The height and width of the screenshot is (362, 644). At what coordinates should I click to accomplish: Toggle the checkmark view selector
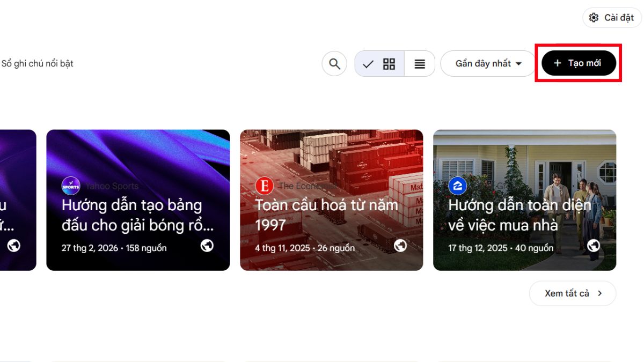pyautogui.click(x=368, y=63)
